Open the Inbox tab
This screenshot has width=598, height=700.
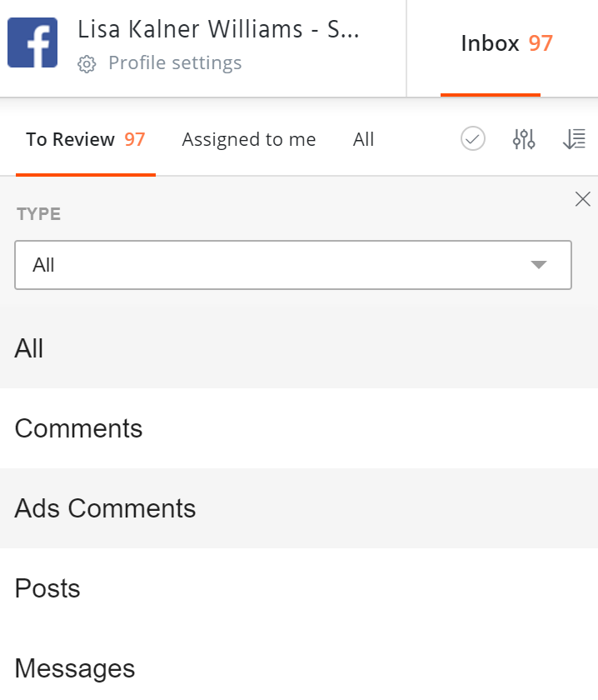point(490,43)
